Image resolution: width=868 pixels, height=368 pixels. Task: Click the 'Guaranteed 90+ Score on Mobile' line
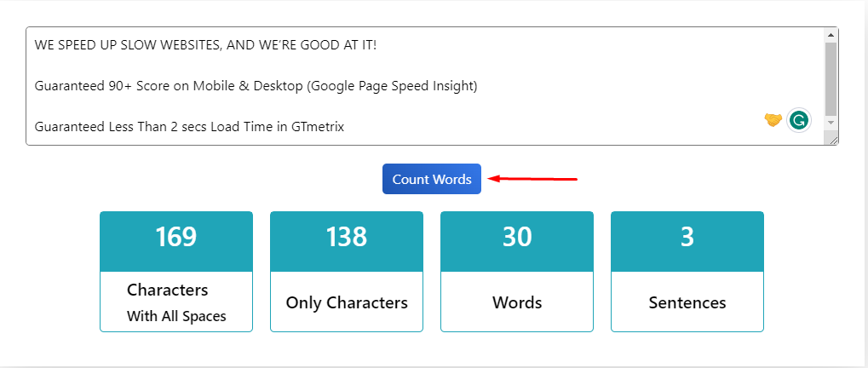click(x=256, y=86)
